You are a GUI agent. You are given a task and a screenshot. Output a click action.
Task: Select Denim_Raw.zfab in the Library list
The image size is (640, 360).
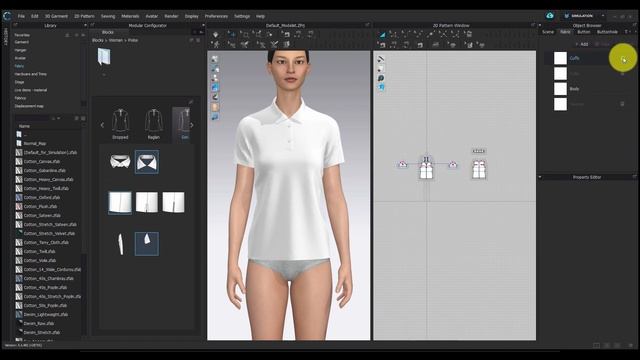(38, 324)
